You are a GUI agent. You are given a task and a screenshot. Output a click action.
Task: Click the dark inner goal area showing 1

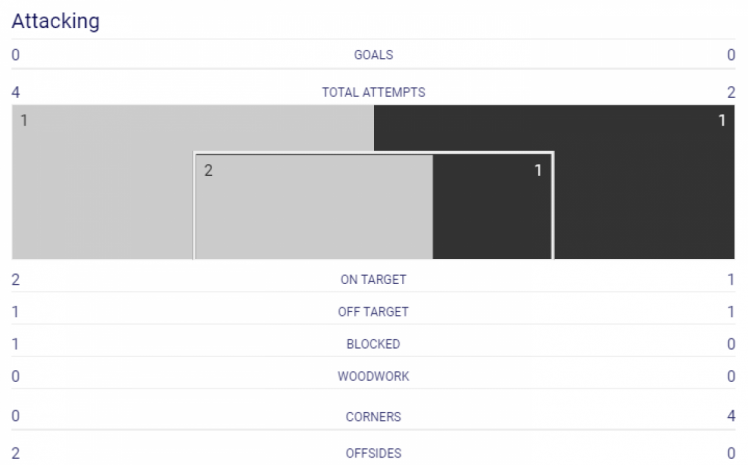(492, 207)
